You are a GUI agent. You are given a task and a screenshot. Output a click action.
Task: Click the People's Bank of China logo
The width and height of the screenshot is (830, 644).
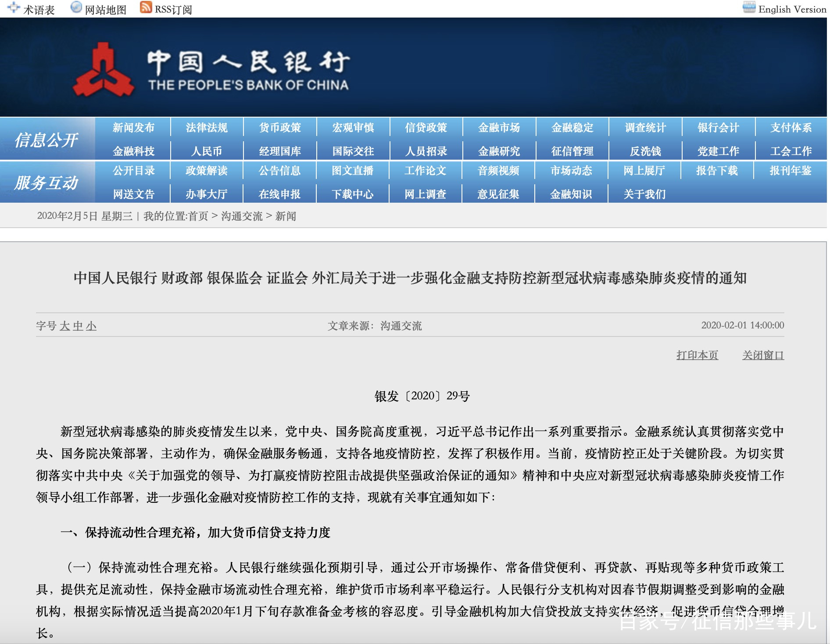click(x=104, y=70)
